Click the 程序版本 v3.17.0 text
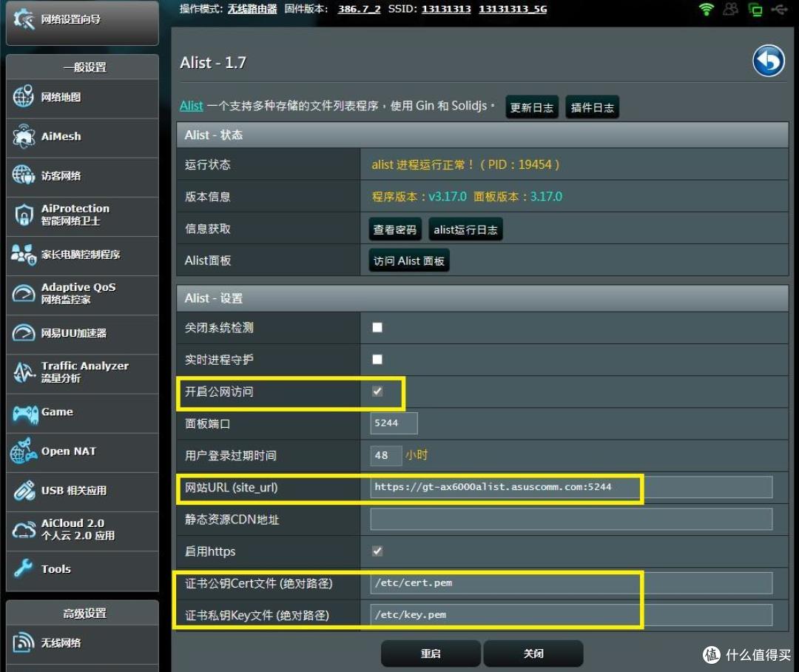Screen dimensions: 799x672 419,196
